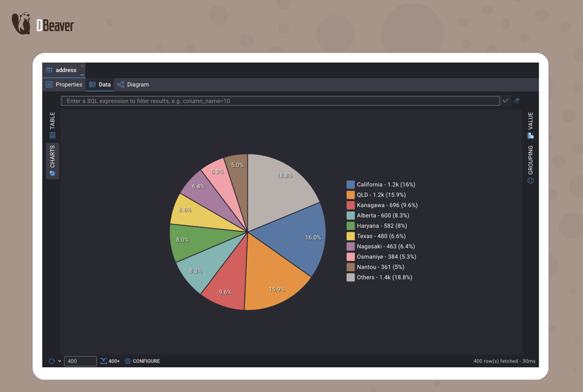
Task: Click the DBeaver beaver logo
Action: coord(21,24)
